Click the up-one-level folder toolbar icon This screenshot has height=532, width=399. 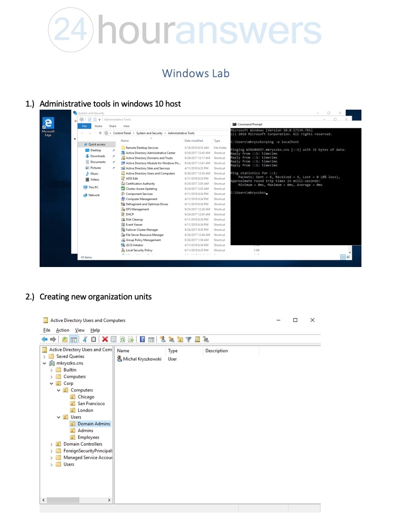point(64,340)
